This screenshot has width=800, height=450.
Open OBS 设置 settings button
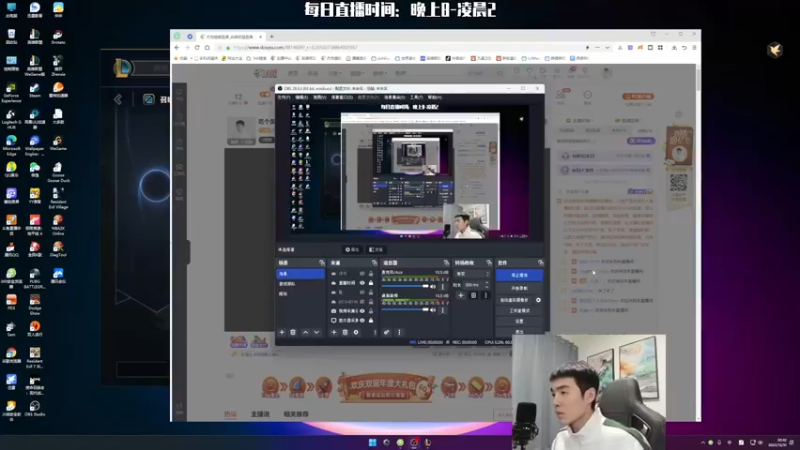click(x=519, y=321)
